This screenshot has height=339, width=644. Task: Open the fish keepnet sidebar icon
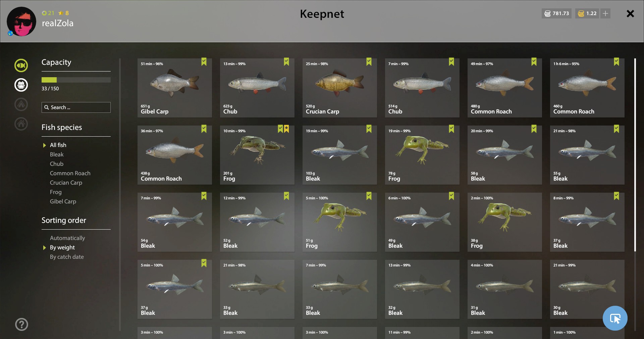point(21,65)
